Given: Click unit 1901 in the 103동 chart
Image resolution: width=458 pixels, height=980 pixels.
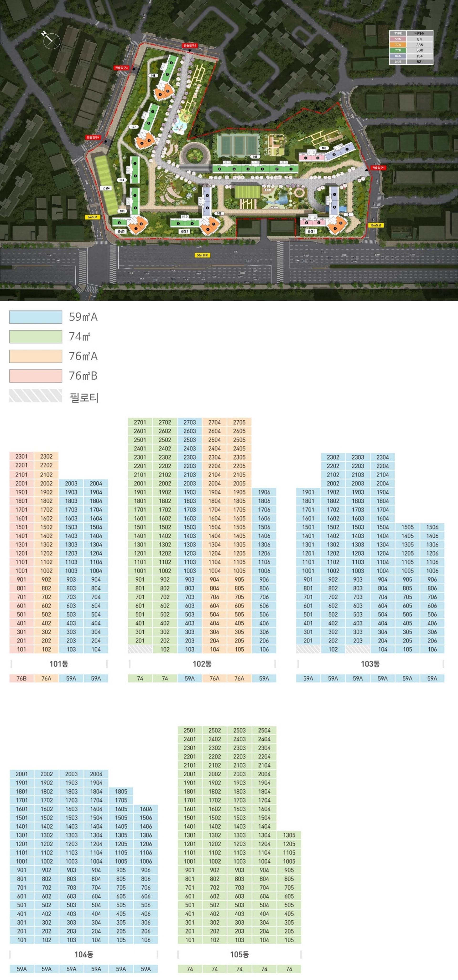Looking at the screenshot, I should pos(308,492).
